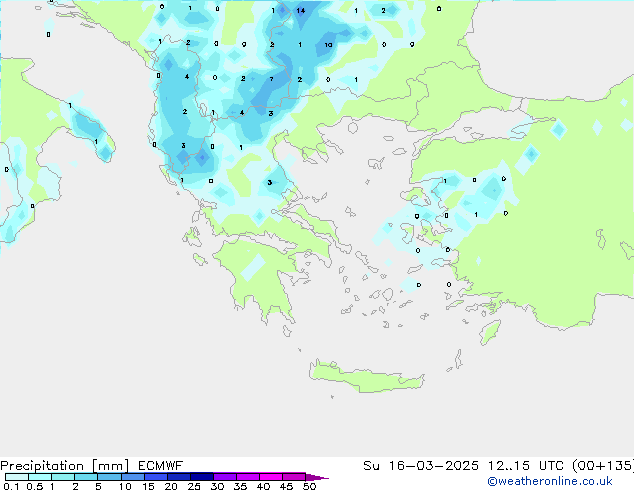Click the above-50 mm arrow tip of legend

[x=317, y=477]
